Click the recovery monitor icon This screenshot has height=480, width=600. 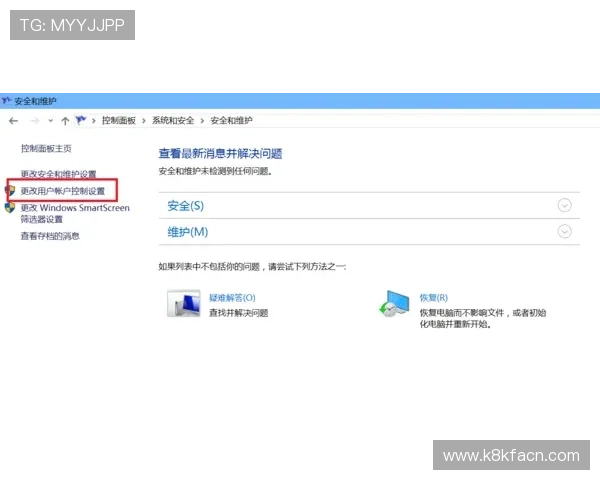point(394,304)
